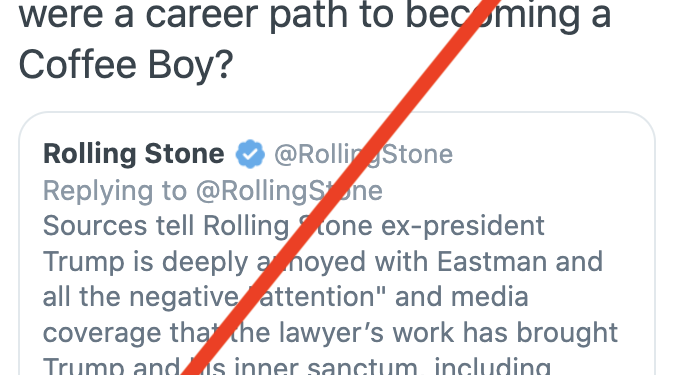Click the word 'negative' in the quoted tweet
Screen dimensions: 676x375
point(184,297)
